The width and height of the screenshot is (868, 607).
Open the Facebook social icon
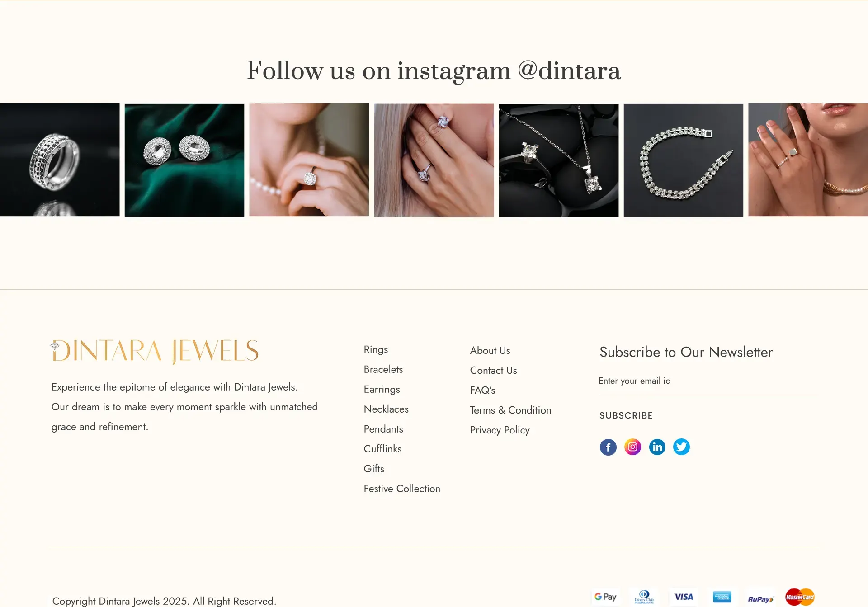click(x=608, y=447)
